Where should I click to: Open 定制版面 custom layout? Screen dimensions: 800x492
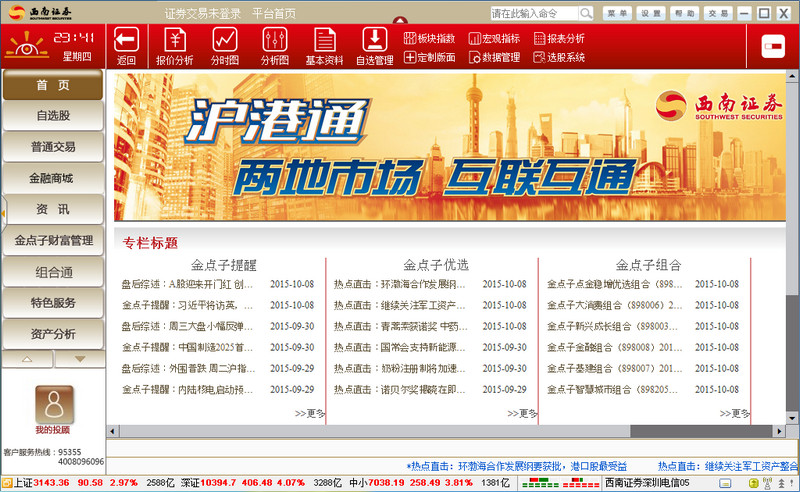(x=429, y=57)
